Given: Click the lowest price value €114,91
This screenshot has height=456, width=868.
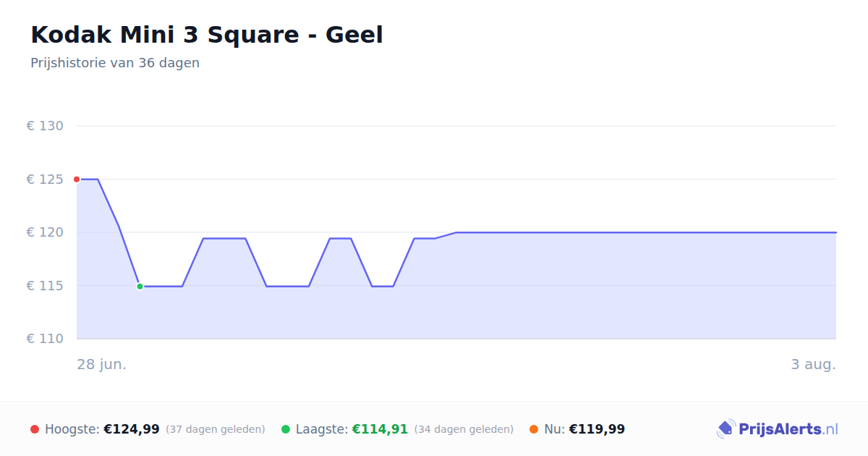Looking at the screenshot, I should click(x=380, y=429).
